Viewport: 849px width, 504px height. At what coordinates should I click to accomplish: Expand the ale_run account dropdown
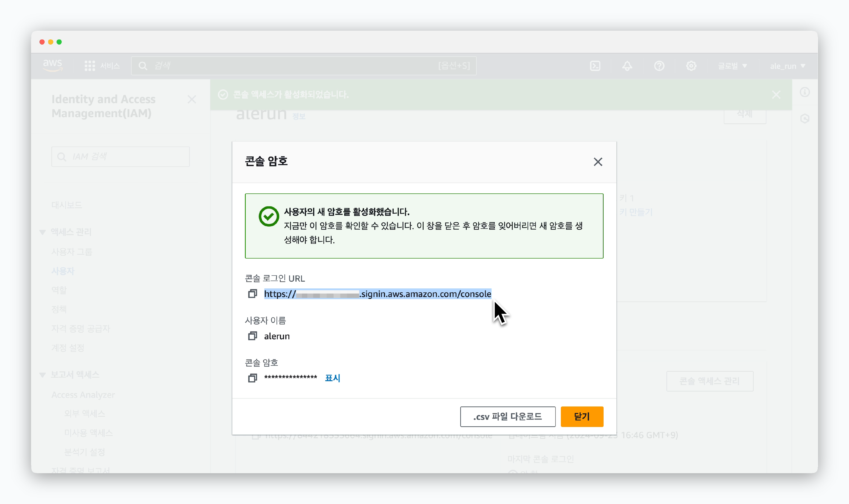[x=788, y=66]
